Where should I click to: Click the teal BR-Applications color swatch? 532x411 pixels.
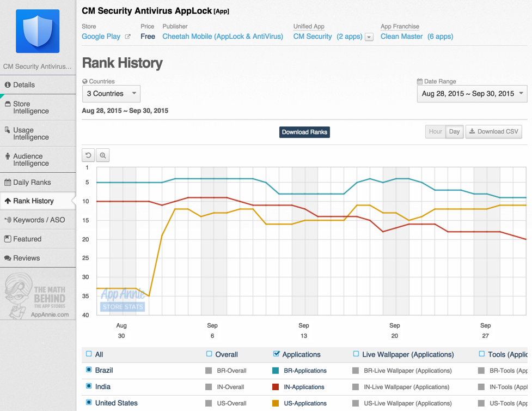click(276, 371)
